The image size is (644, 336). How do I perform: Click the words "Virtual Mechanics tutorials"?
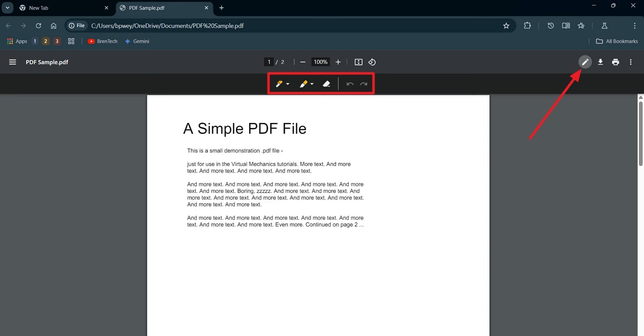point(264,164)
